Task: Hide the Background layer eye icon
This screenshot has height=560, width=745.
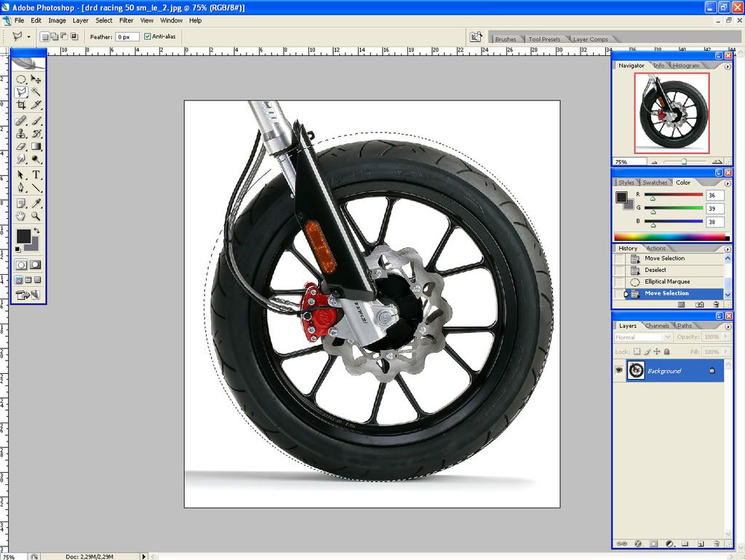Action: click(x=618, y=370)
